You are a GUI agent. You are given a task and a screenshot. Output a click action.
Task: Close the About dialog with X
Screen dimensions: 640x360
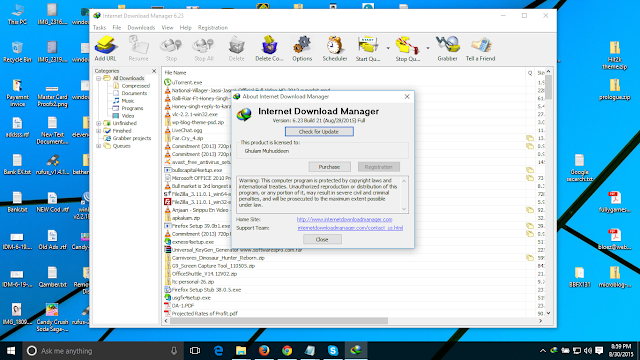pos(407,97)
